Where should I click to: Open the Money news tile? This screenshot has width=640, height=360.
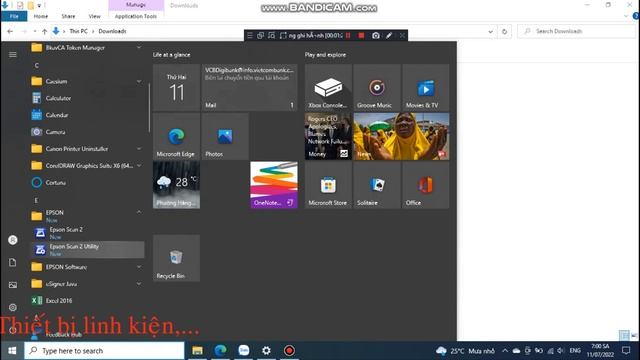click(x=328, y=136)
